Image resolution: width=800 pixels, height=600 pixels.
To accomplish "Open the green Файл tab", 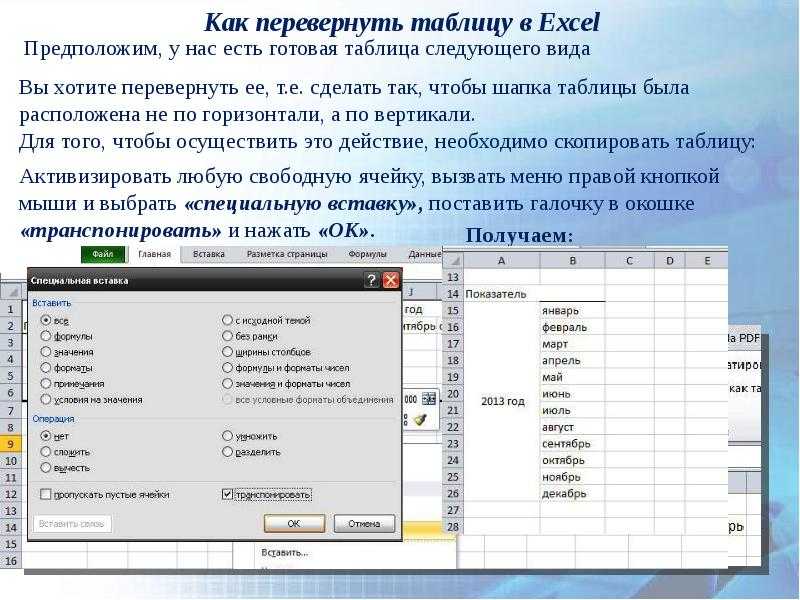I will [103, 254].
